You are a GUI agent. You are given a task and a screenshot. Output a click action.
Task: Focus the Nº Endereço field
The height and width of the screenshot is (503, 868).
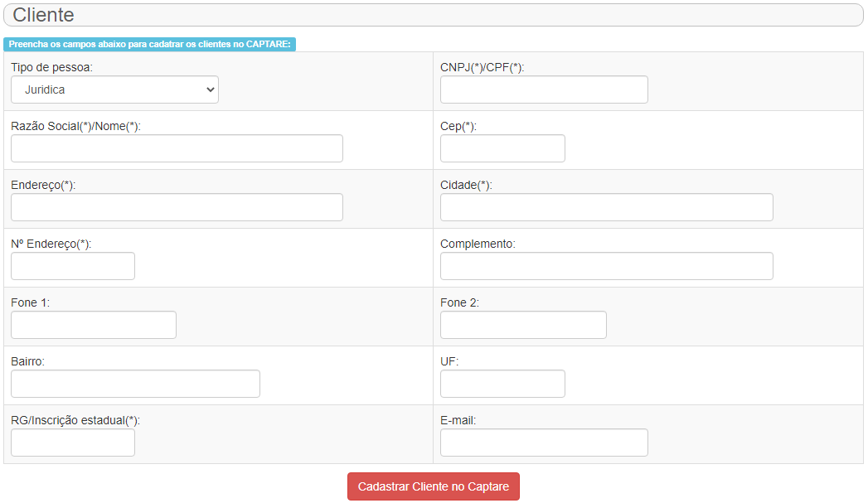coord(73,266)
